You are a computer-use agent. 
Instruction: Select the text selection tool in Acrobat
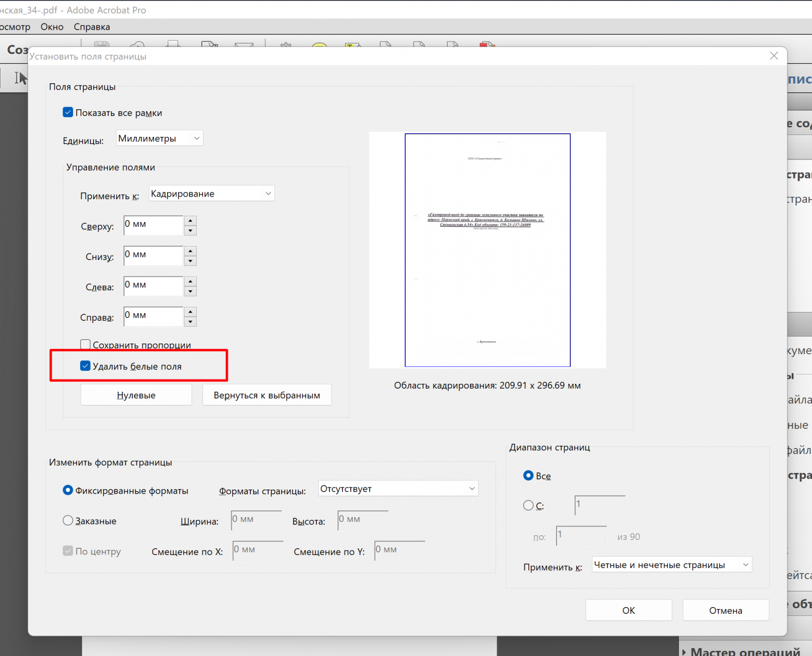tap(21, 78)
